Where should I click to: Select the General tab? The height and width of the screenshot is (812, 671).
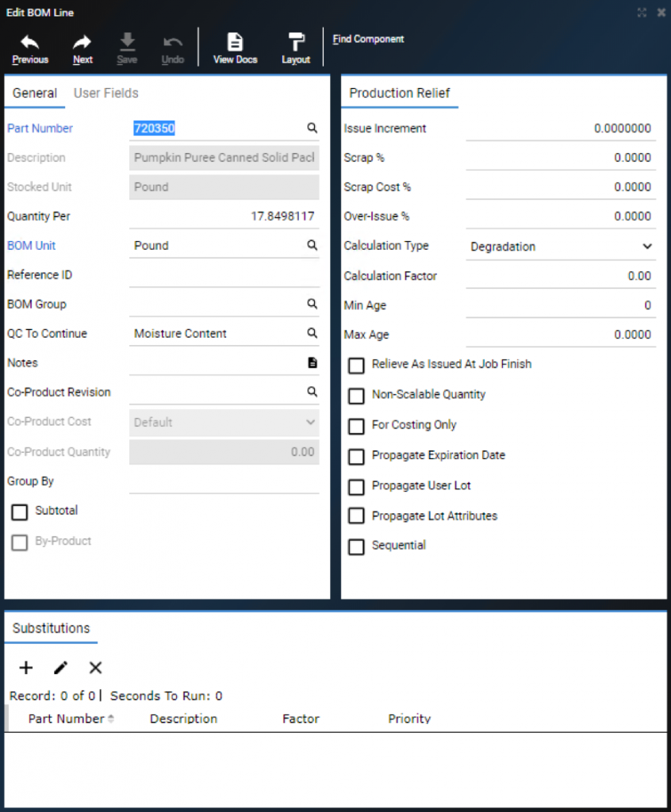point(35,94)
